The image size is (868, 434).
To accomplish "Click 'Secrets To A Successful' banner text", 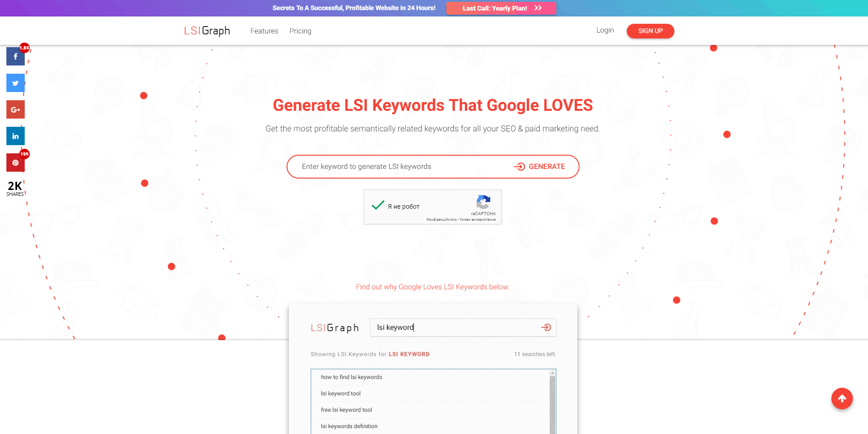I will pos(354,8).
